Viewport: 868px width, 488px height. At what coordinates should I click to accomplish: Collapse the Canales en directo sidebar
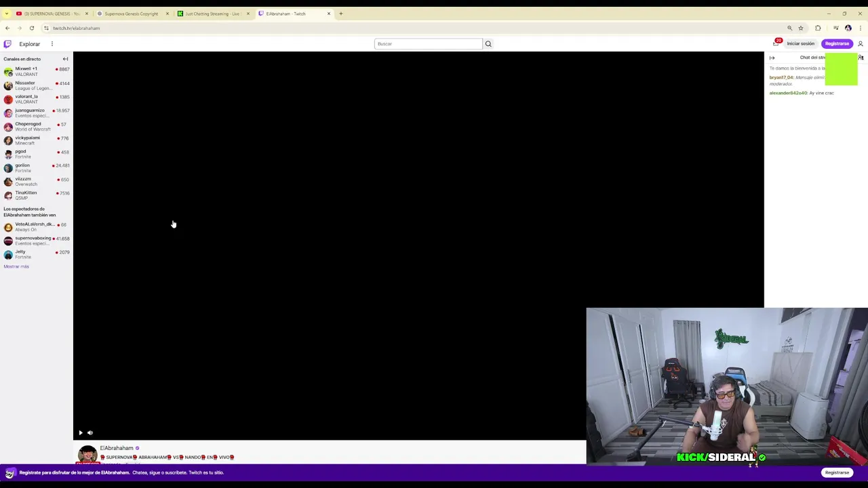pos(65,59)
